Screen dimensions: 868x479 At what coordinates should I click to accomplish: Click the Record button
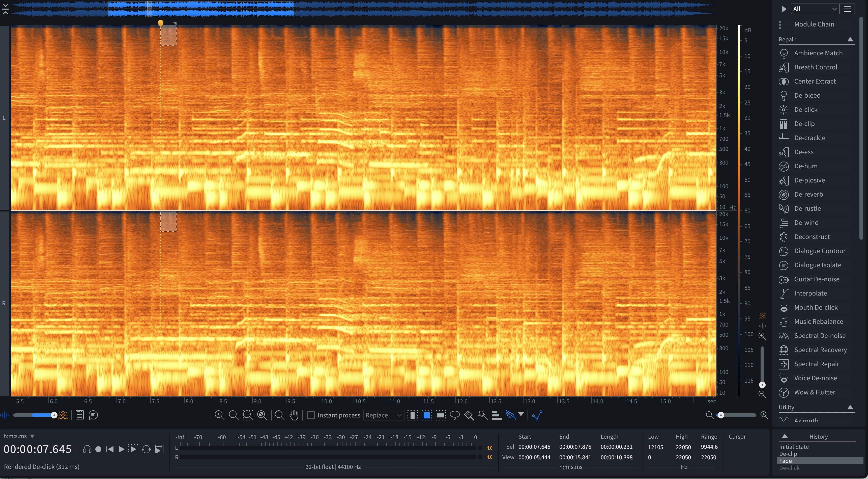98,449
